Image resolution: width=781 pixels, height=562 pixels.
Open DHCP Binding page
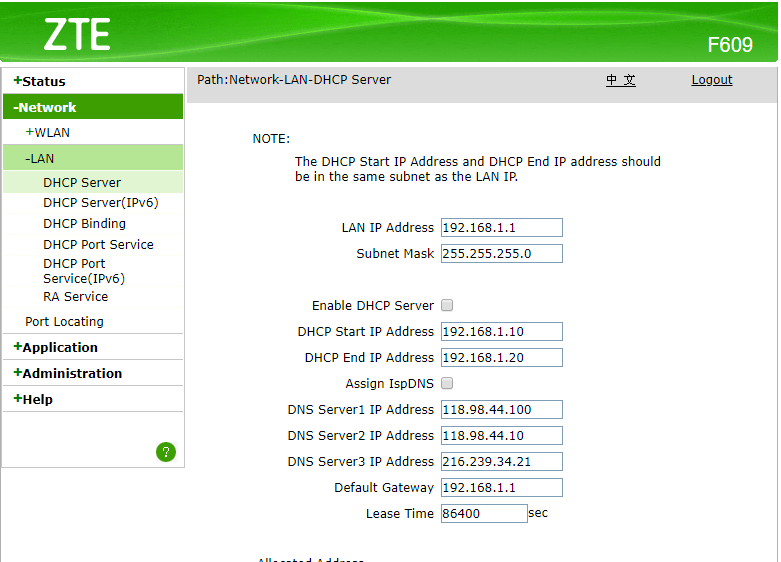(84, 224)
